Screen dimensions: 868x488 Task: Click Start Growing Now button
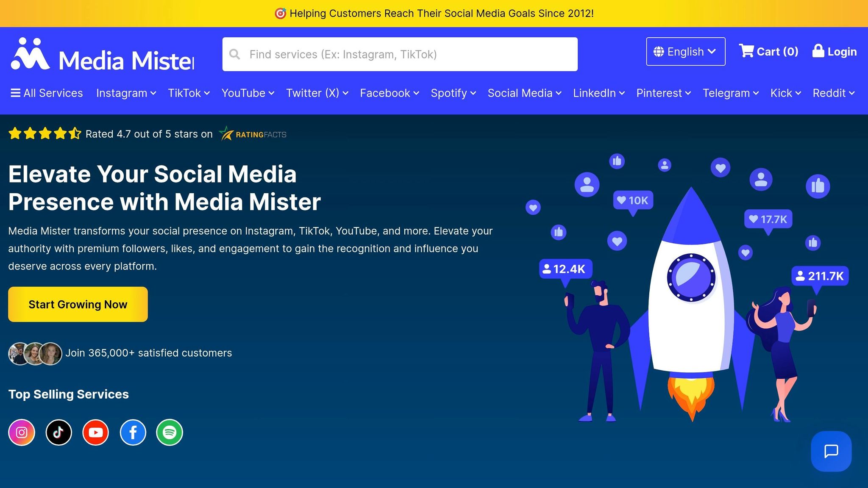78,304
